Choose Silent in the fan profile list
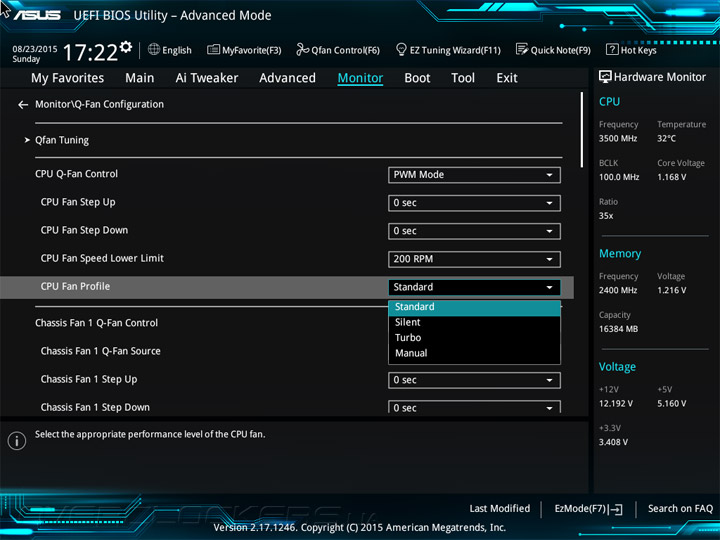 coord(474,323)
